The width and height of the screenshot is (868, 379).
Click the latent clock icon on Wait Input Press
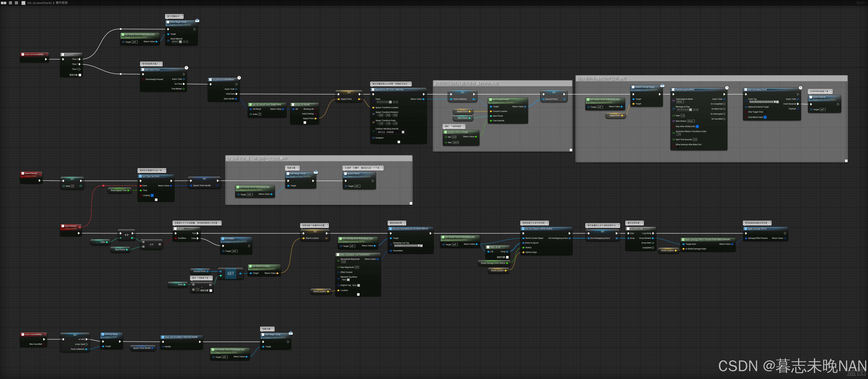click(186, 68)
